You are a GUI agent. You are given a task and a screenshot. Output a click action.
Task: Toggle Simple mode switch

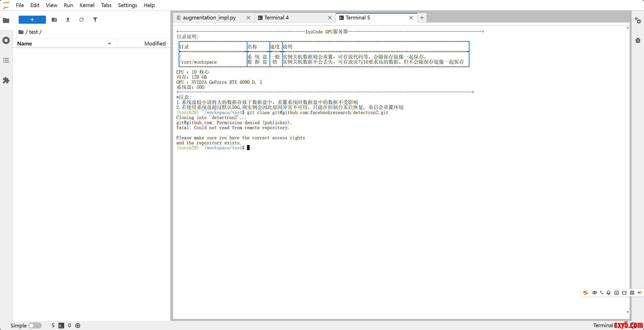[35, 325]
